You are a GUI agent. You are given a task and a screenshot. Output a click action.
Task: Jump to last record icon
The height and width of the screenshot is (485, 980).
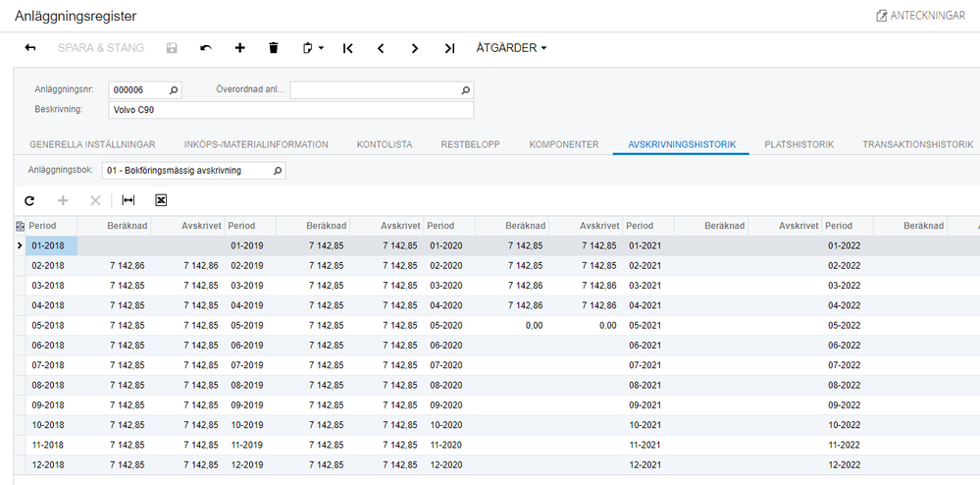click(x=449, y=48)
